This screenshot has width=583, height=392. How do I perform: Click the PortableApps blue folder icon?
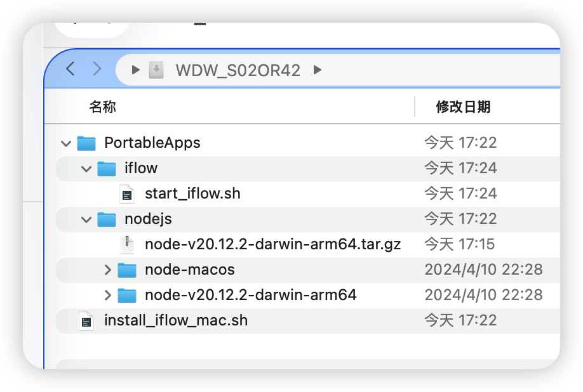[86, 143]
